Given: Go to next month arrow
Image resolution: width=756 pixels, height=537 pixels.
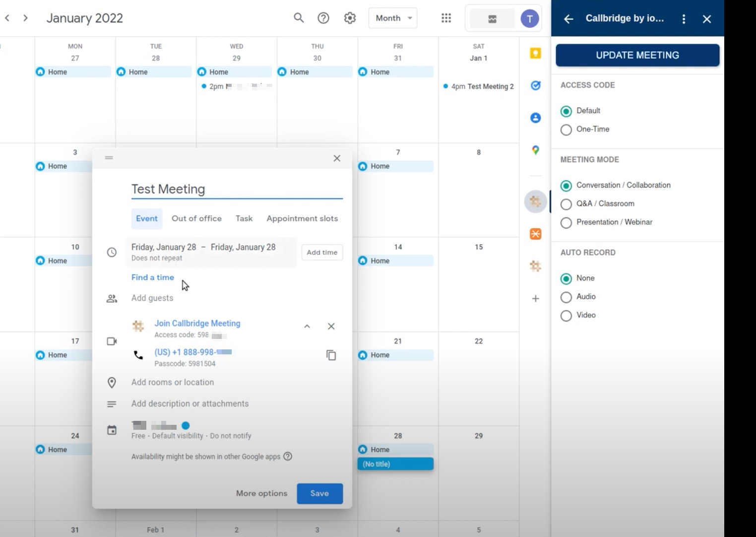Looking at the screenshot, I should 25,18.
